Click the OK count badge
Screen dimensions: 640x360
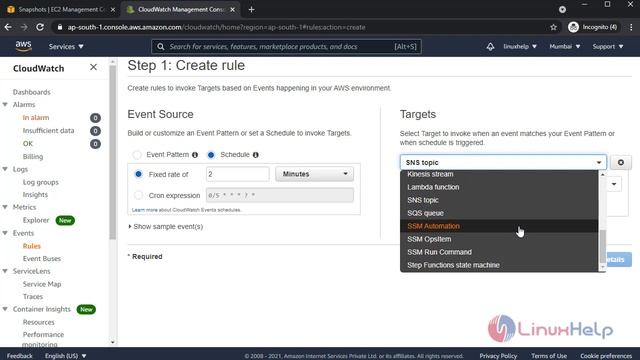(95, 144)
